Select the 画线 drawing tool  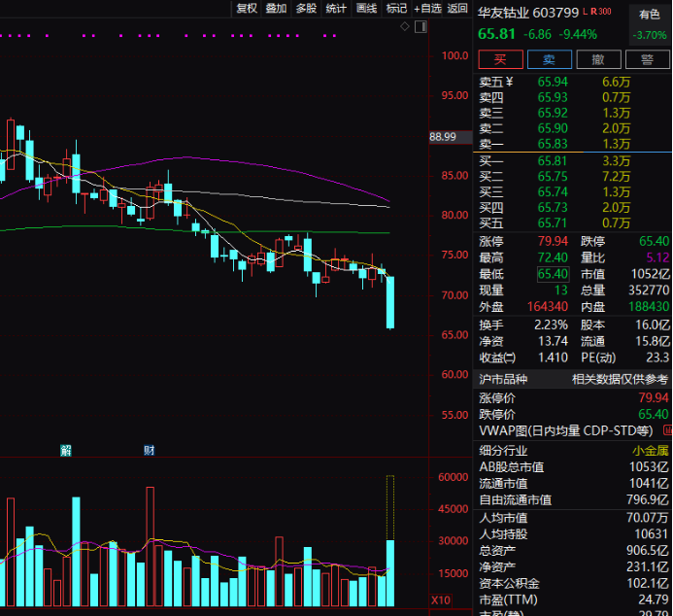click(x=366, y=8)
